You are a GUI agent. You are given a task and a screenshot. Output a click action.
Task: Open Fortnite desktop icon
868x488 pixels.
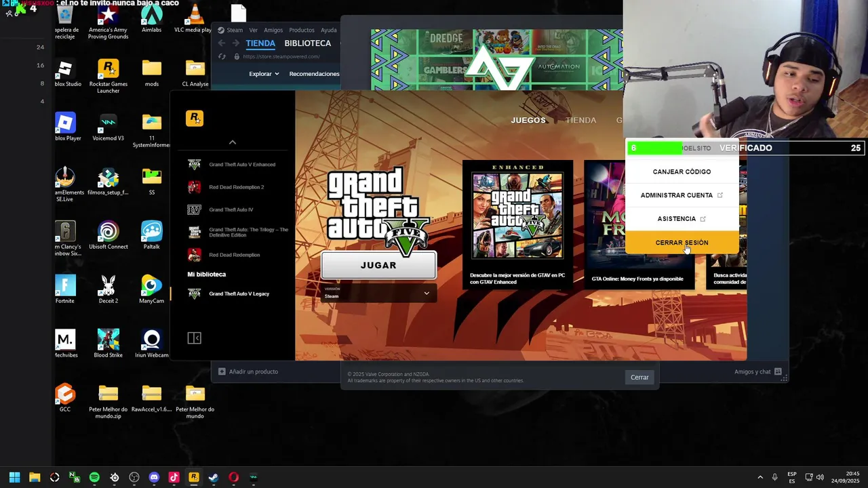point(65,290)
